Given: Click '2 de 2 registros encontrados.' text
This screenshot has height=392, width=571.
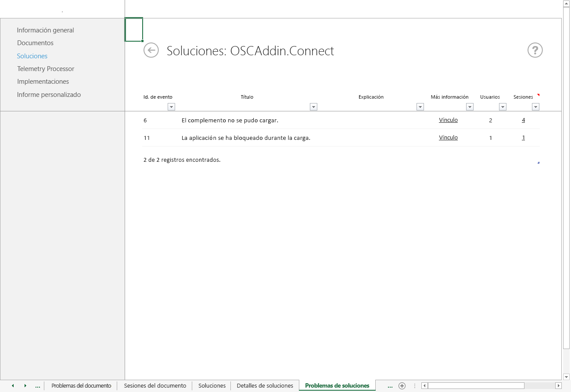Looking at the screenshot, I should 182,160.
